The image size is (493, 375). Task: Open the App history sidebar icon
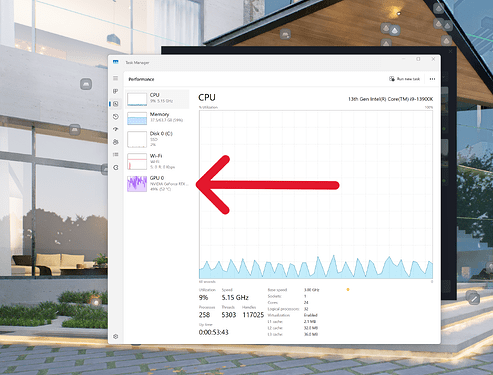coord(116,117)
